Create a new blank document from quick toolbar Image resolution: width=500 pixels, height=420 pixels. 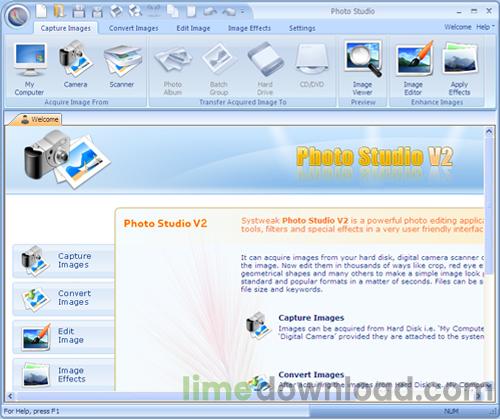tap(42, 11)
